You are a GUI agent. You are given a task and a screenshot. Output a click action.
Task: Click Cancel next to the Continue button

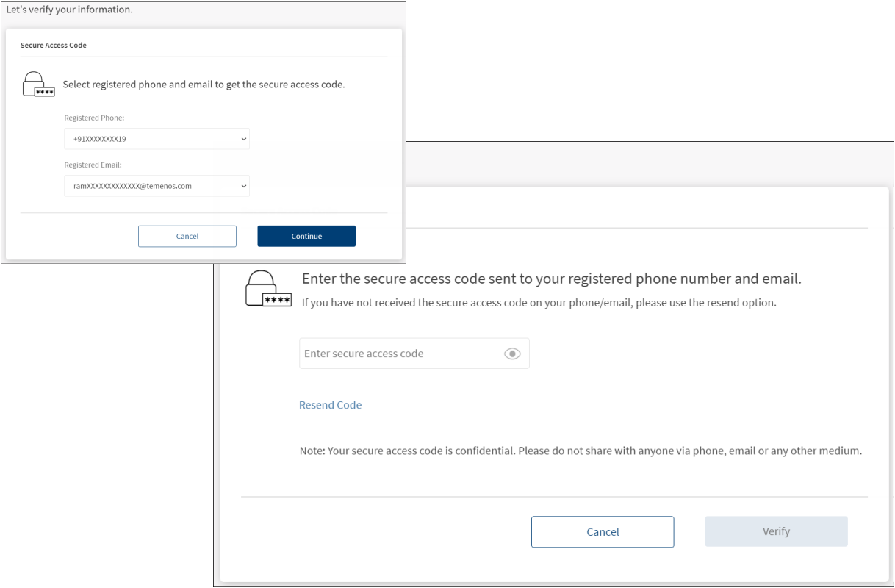[x=187, y=236]
